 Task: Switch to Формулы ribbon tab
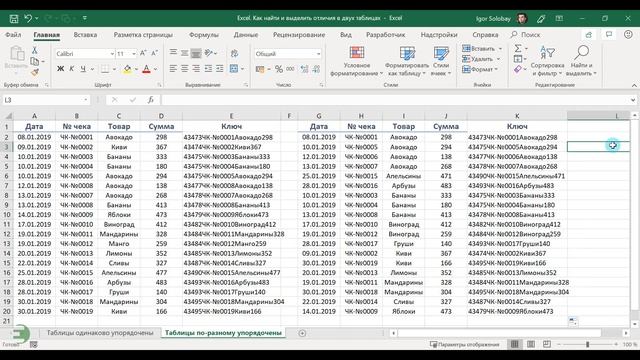click(204, 35)
